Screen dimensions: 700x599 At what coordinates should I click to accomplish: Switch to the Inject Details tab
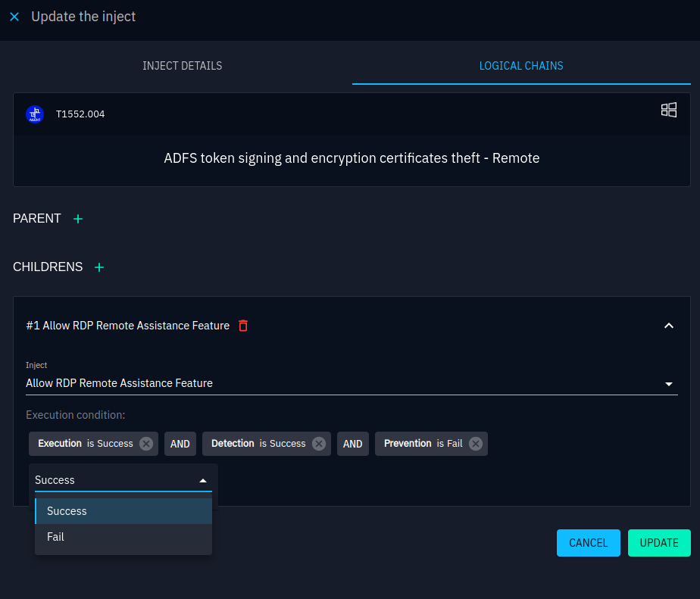coord(183,66)
